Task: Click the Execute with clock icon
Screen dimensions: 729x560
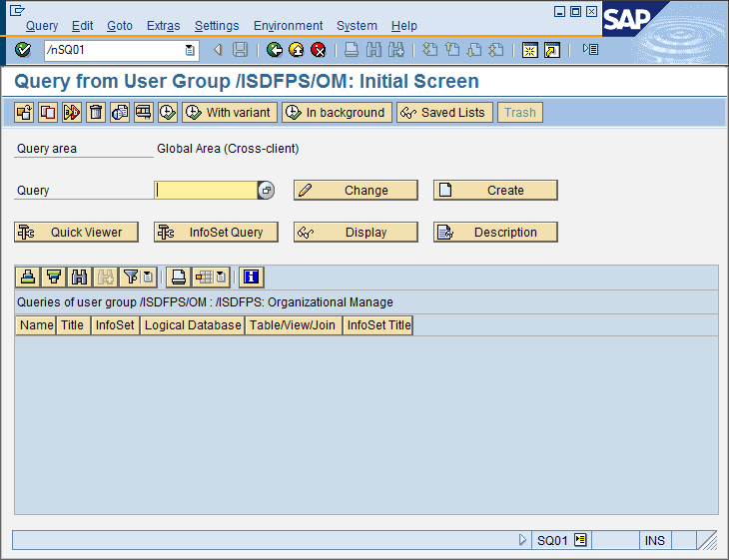Action: (168, 113)
